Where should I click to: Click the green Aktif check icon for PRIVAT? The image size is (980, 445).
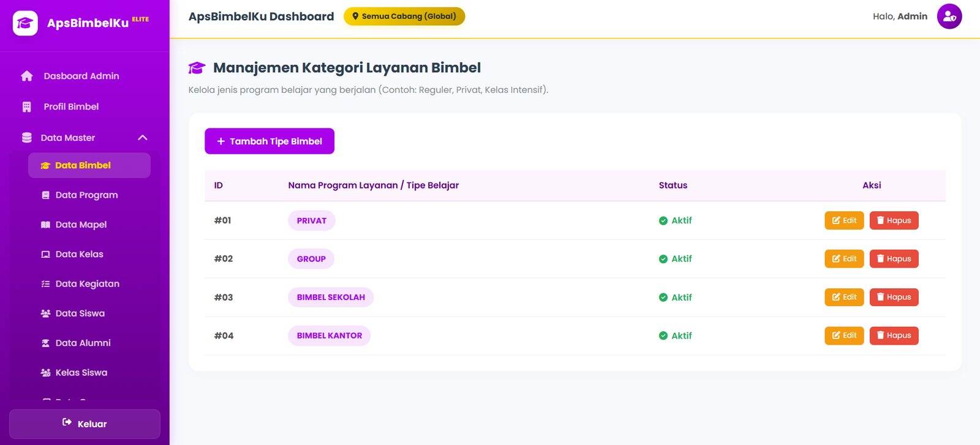[x=663, y=221]
